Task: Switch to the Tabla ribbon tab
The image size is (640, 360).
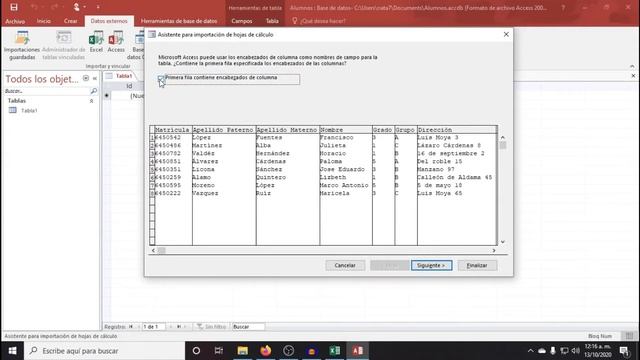Action: pyautogui.click(x=272, y=21)
